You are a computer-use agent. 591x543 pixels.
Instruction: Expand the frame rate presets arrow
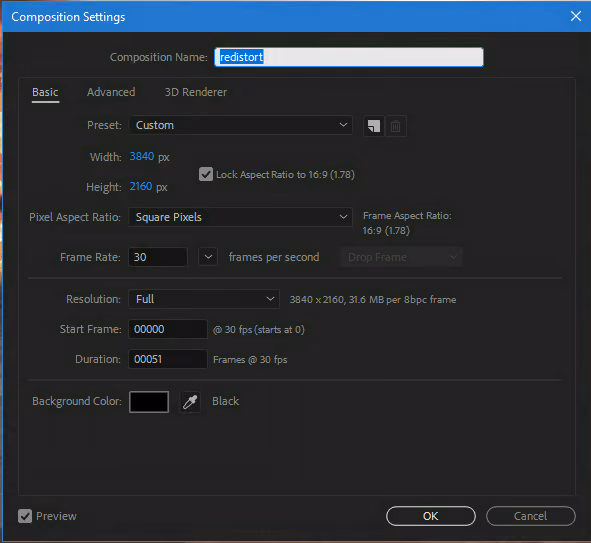(208, 257)
